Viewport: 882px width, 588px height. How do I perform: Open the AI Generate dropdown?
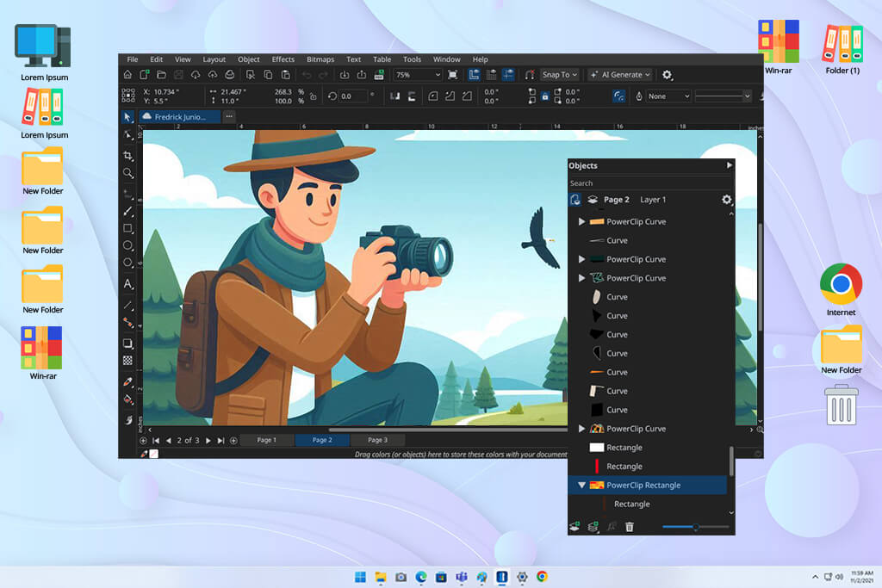click(620, 75)
